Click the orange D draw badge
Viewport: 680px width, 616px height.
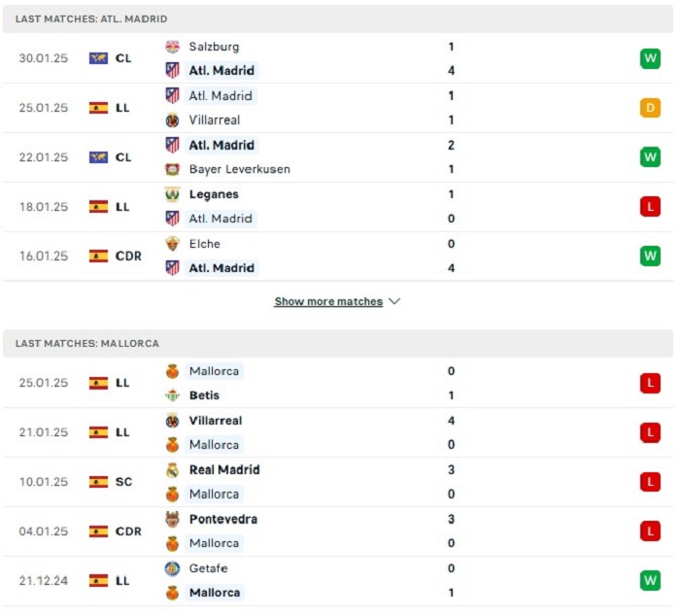(650, 108)
